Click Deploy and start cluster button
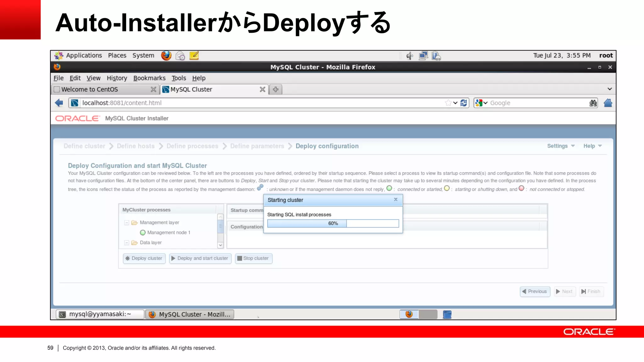The height and width of the screenshot is (362, 644). [x=200, y=258]
